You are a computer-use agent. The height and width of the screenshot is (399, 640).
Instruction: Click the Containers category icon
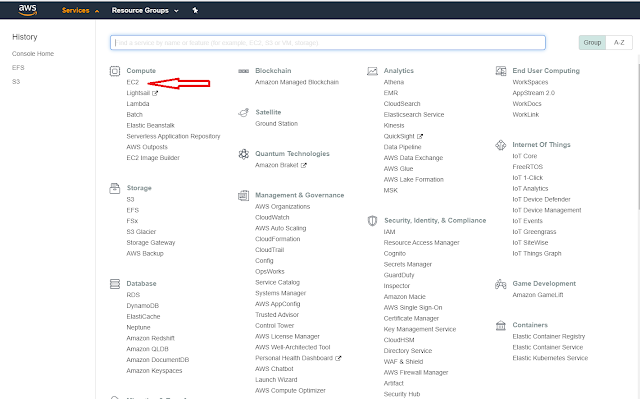(x=501, y=325)
